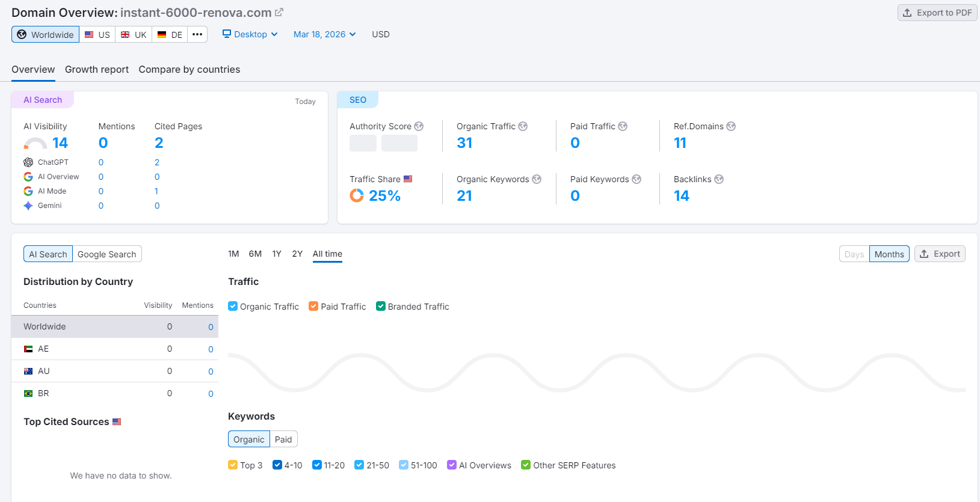The height and width of the screenshot is (502, 980).
Task: Open more countries ellipsis menu
Action: (x=197, y=34)
